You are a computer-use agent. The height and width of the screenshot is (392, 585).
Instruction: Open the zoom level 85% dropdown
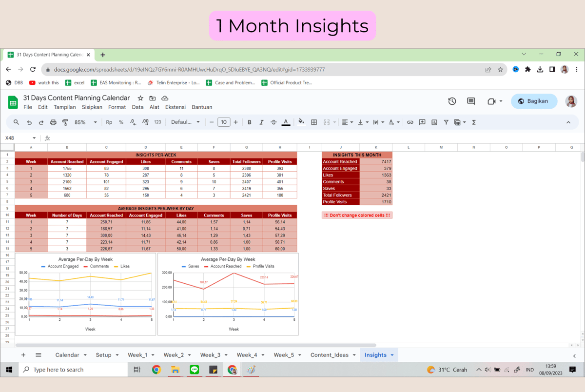[x=84, y=122]
